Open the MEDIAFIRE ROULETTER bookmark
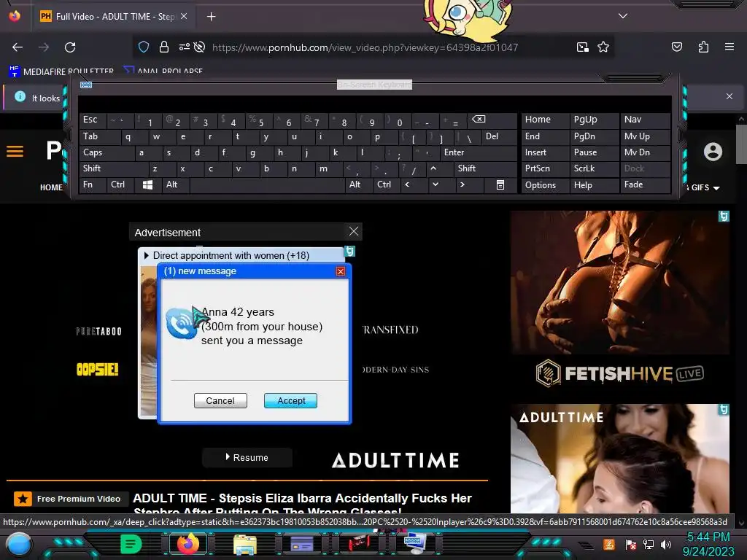Screen dimensions: 747x560 [x=62, y=72]
